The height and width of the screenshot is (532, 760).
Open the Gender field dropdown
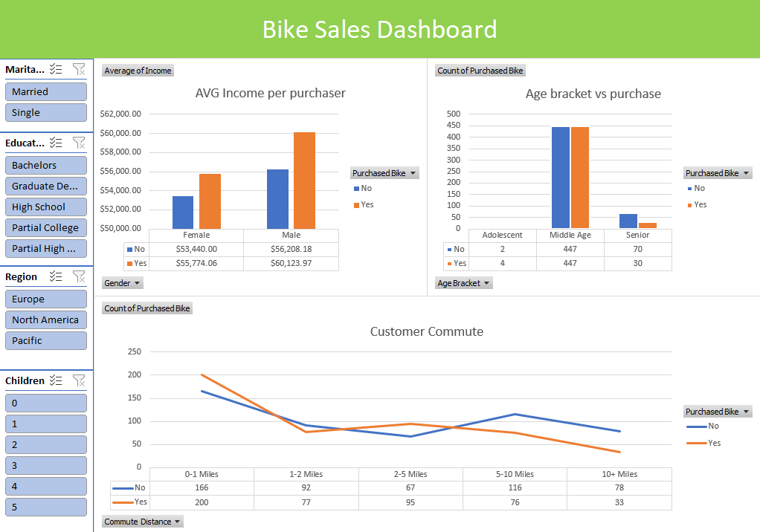tap(122, 282)
